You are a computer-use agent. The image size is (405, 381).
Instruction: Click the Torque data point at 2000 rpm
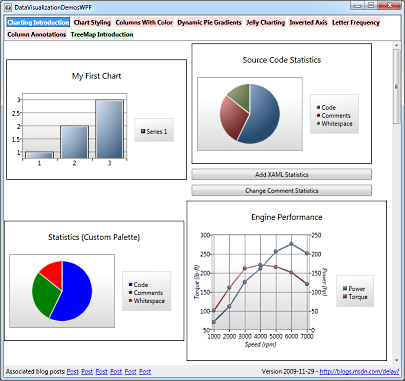click(229, 287)
